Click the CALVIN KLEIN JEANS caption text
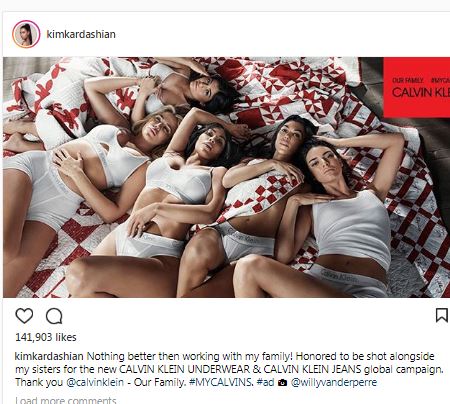Image resolution: width=450 pixels, height=404 pixels. click(313, 370)
